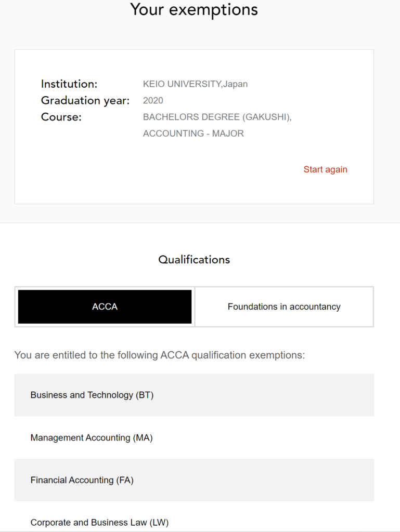This screenshot has height=532, width=400.
Task: Expand Financial Accounting (FA) exemption row
Action: tap(194, 480)
